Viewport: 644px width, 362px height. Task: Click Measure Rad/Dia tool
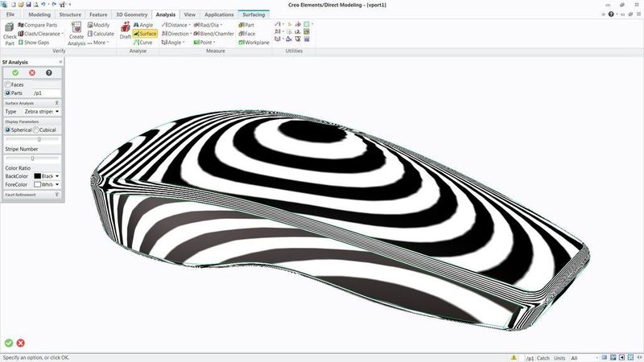207,25
